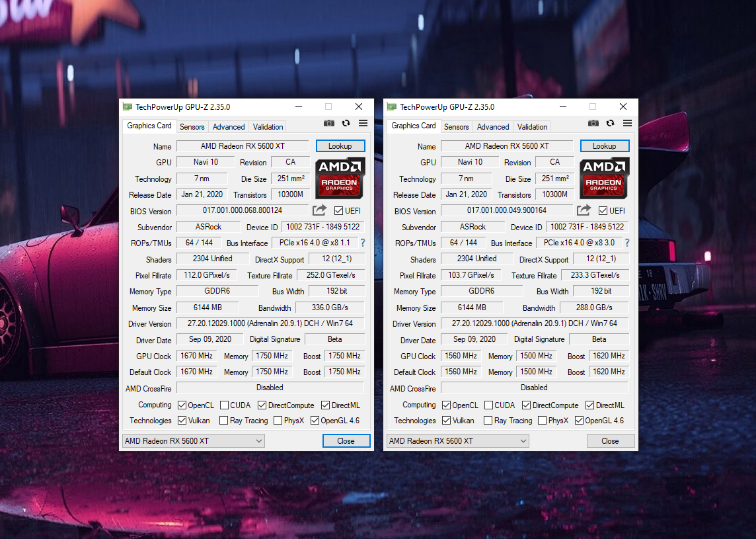
Task: Click refresh icon in left GPU-Z window
Action: [x=346, y=124]
